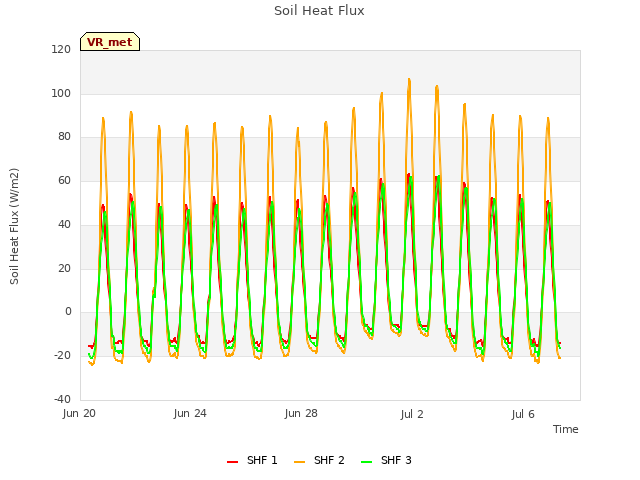Click the VR_met label badge

tap(110, 42)
